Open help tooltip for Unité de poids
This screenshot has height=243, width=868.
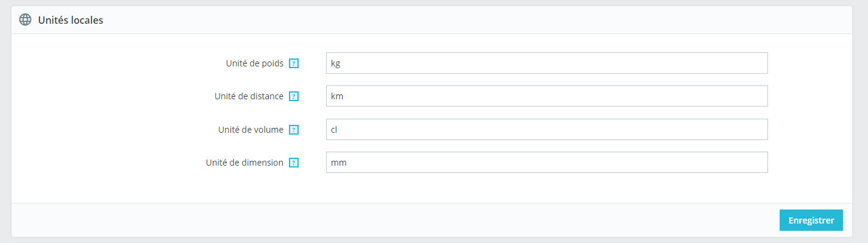tap(294, 63)
